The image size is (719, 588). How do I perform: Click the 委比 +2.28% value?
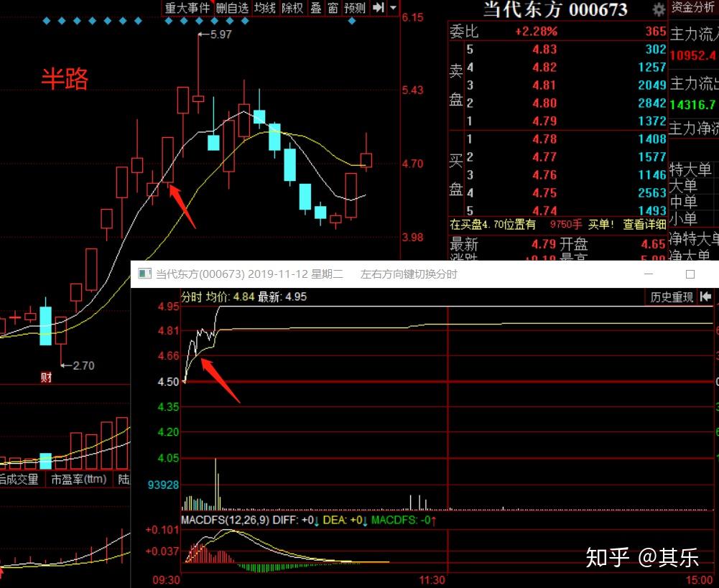(x=536, y=31)
